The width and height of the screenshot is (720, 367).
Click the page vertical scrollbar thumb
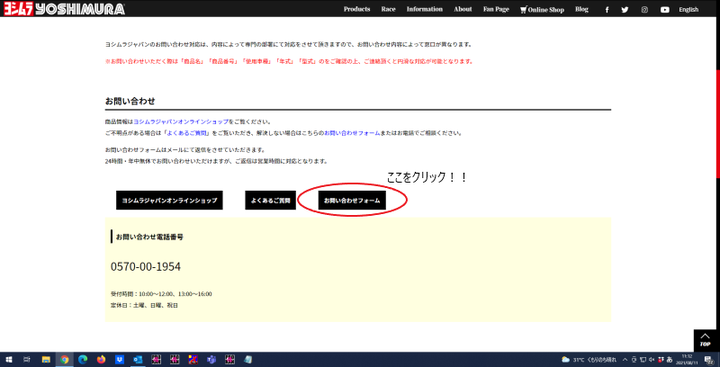pyautogui.click(x=718, y=124)
